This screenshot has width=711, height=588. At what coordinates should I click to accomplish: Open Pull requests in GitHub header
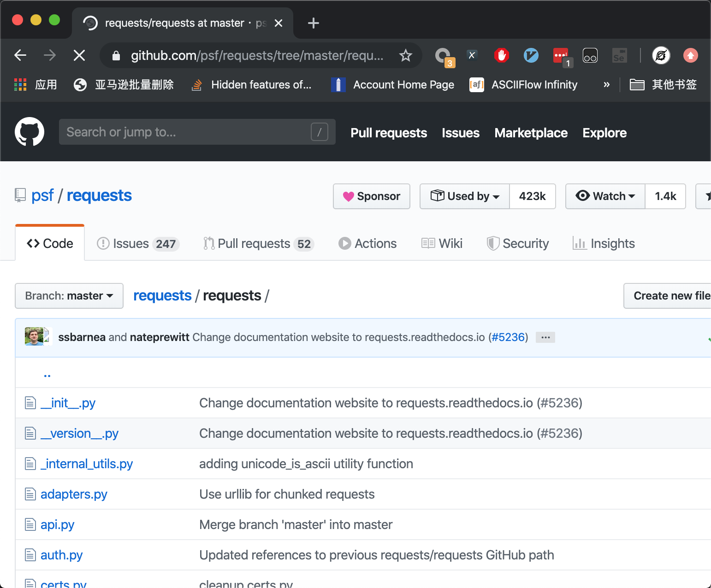click(x=389, y=133)
